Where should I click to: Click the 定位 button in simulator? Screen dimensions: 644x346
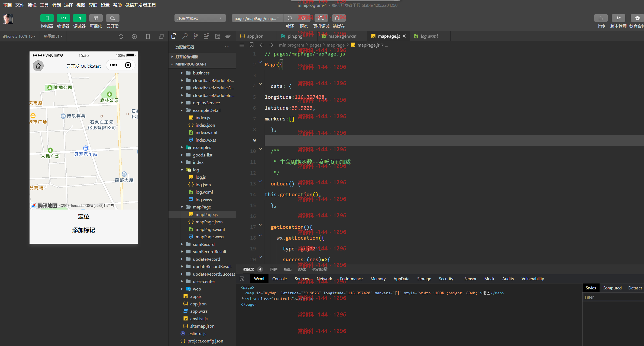(x=83, y=217)
